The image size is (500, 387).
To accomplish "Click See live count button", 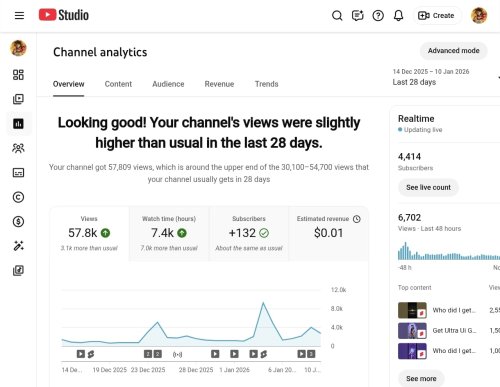I will [428, 187].
